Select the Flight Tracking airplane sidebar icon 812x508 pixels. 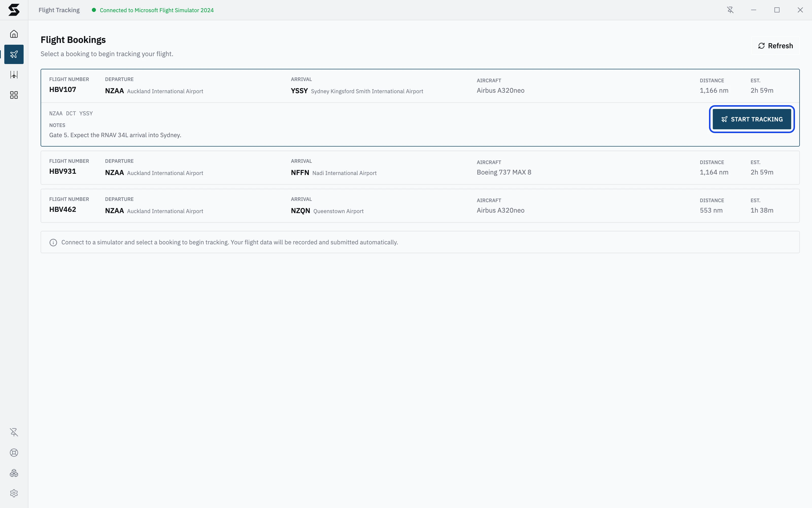point(14,54)
